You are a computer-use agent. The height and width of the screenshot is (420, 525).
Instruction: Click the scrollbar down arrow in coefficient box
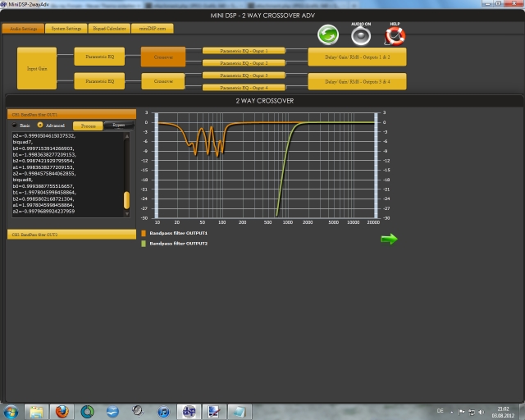click(126, 213)
